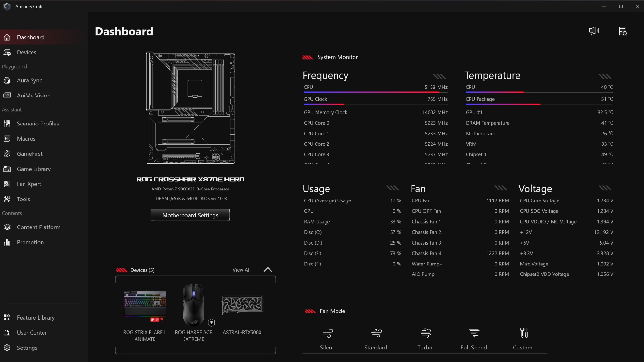
Task: Go to Fan Xpert page
Action: [x=29, y=184]
